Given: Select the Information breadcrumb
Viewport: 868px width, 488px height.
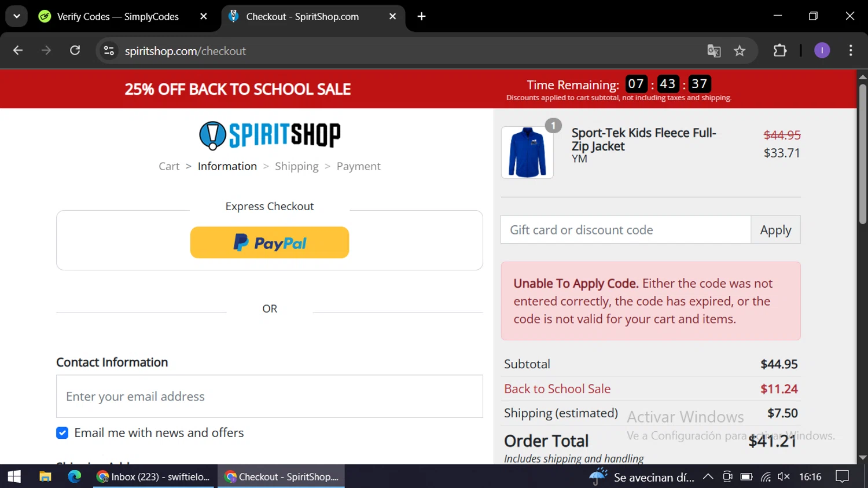Looking at the screenshot, I should click(x=227, y=166).
